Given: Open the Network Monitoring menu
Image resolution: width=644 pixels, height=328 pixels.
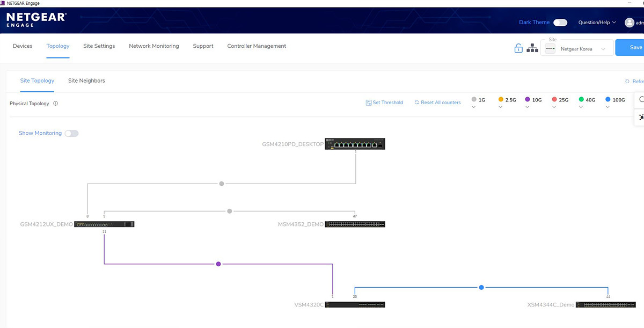Looking at the screenshot, I should 154,46.
